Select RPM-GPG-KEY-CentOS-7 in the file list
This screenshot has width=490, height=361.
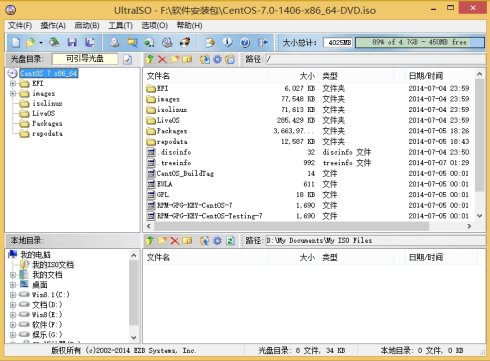point(195,205)
